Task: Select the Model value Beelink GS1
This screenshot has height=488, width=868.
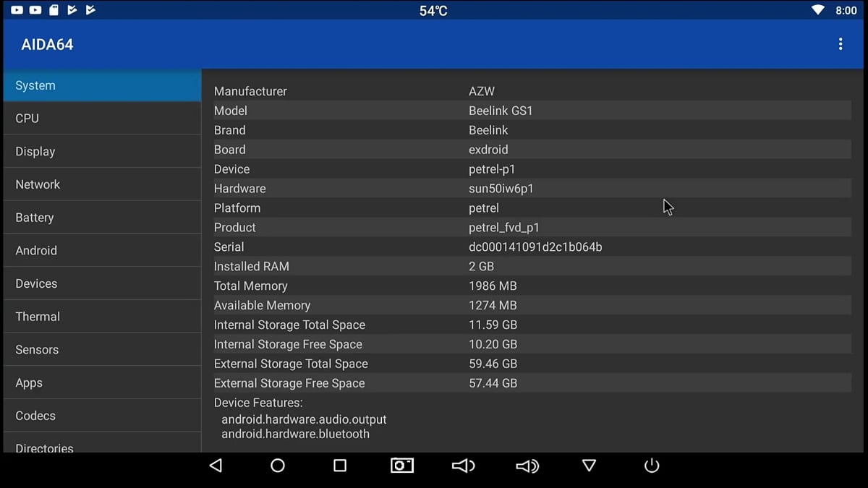Action: point(501,111)
